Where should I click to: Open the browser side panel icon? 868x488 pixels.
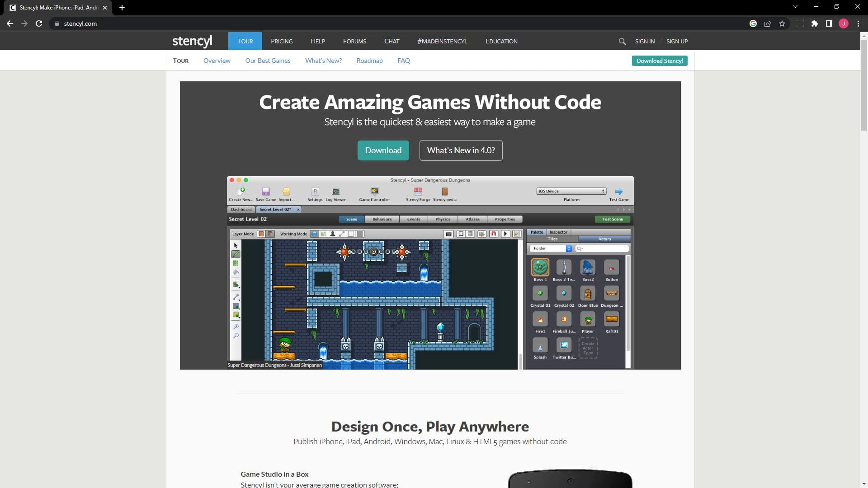[829, 23]
